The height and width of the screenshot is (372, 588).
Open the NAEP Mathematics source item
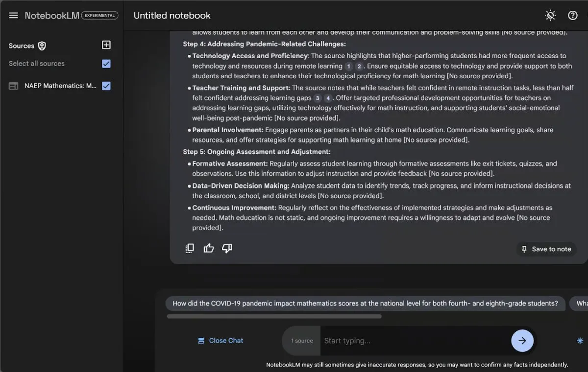[60, 86]
